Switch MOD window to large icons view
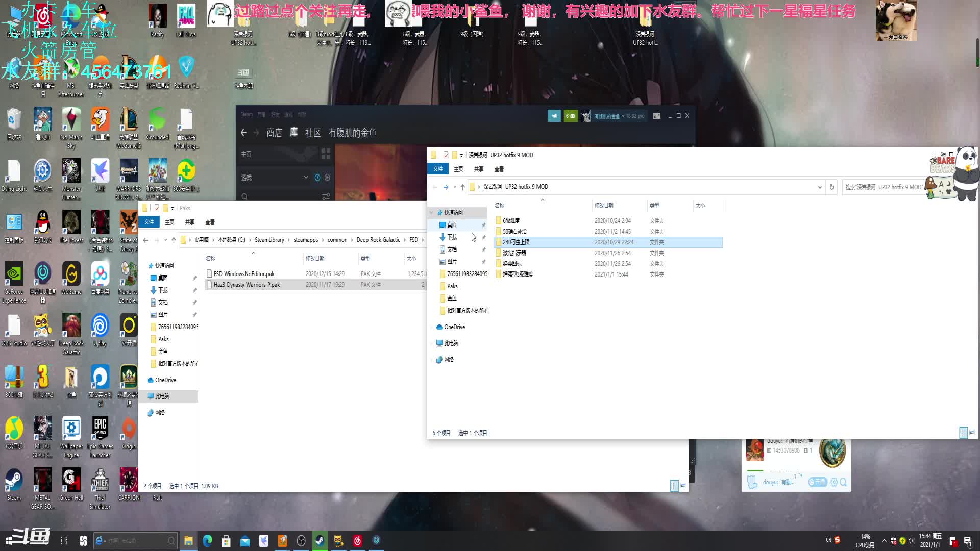Viewport: 980px width, 551px height. 971,433
